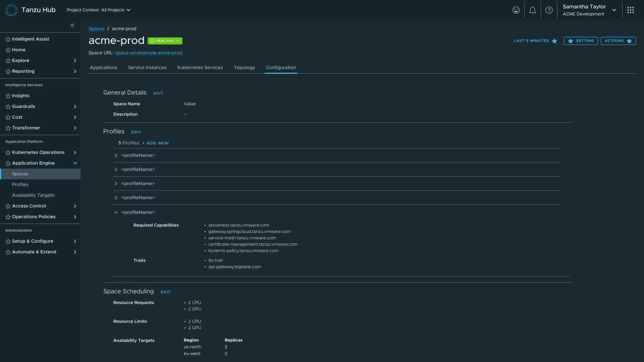Screen dimensions: 644x362
Task: Expand the Transformer menu chevron
Action: (75, 128)
